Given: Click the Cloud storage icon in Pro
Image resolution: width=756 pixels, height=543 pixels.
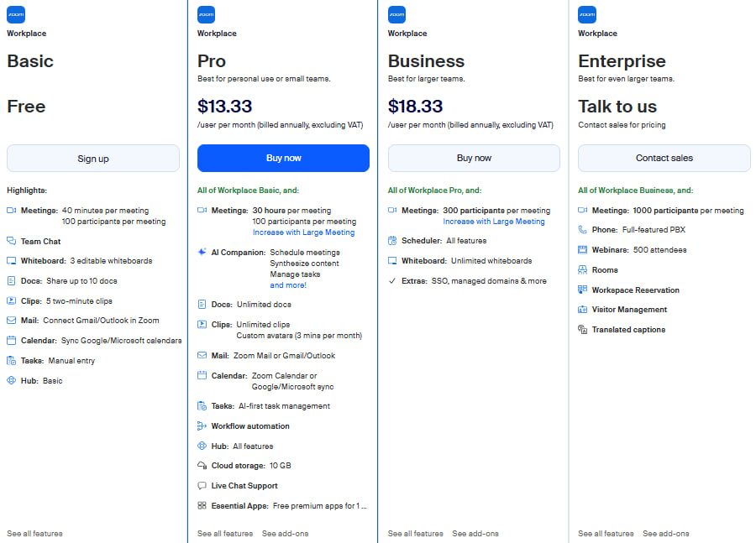Looking at the screenshot, I should pyautogui.click(x=202, y=466).
